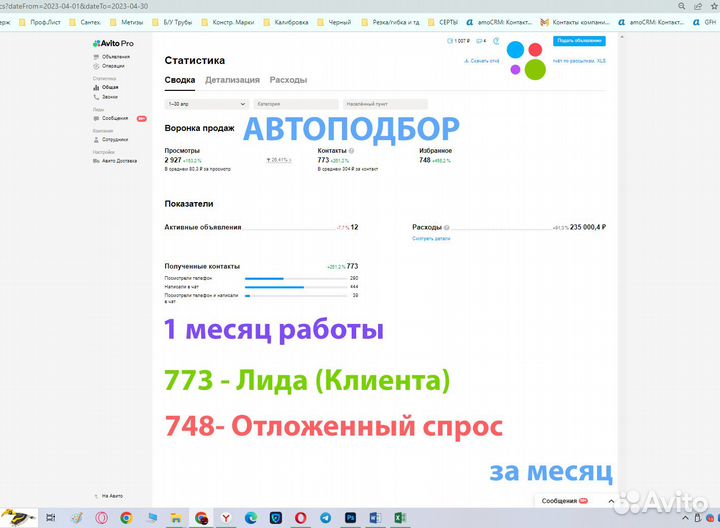Open the Калибровка bookmark folder
Screen dimensions: 720x528
pyautogui.click(x=286, y=22)
